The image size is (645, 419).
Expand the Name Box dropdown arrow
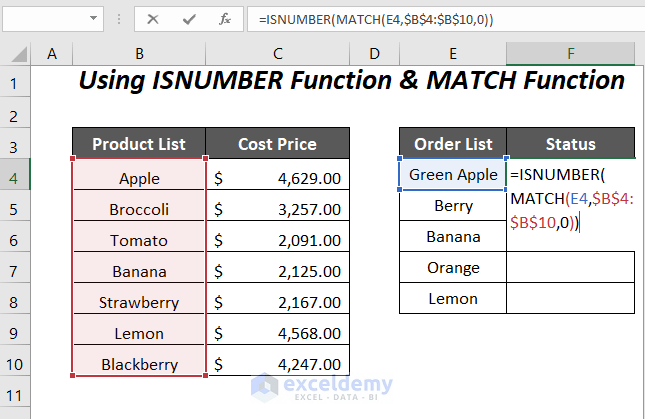click(94, 18)
